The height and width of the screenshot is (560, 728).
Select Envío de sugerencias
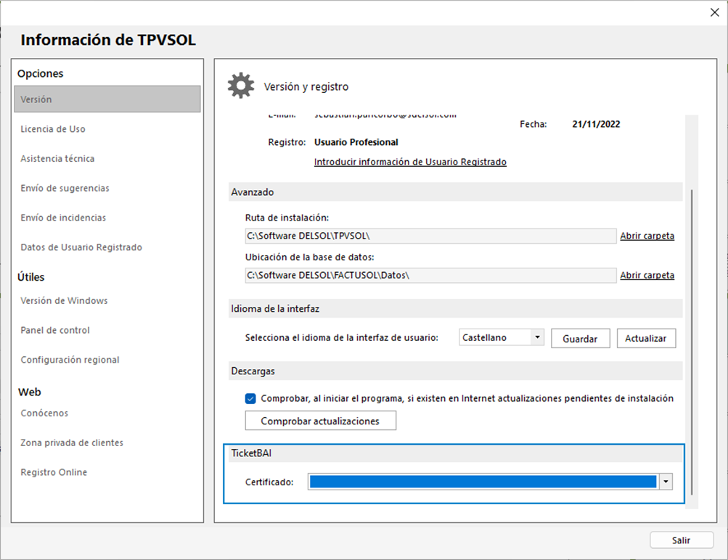65,188
